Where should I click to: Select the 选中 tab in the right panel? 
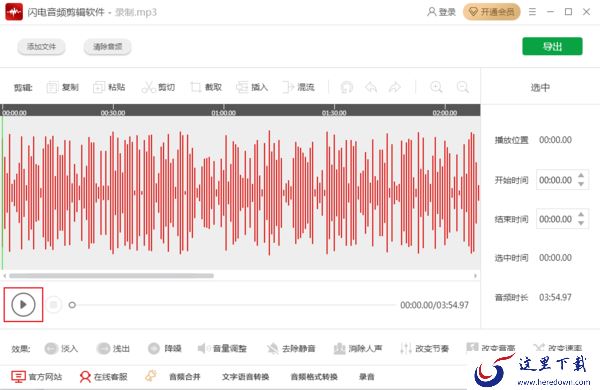click(540, 87)
